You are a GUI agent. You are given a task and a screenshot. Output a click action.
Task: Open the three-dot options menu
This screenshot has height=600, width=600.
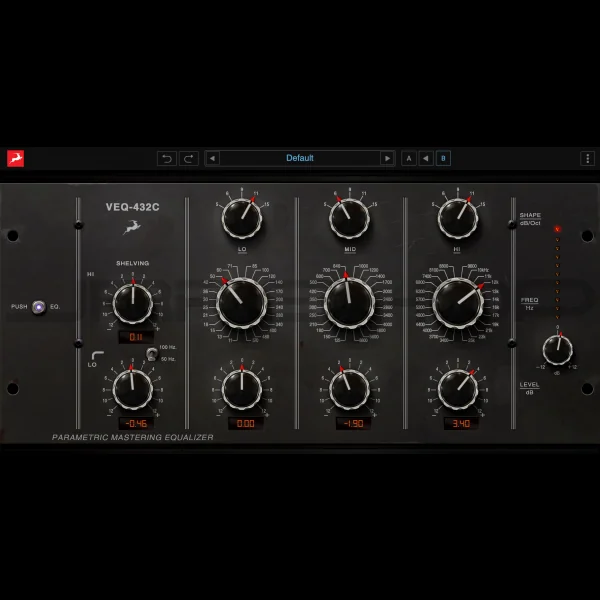[588, 158]
